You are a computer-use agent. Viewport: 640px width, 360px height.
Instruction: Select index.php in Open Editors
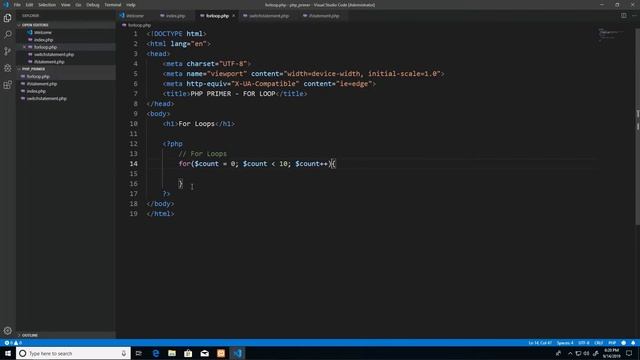coord(44,40)
